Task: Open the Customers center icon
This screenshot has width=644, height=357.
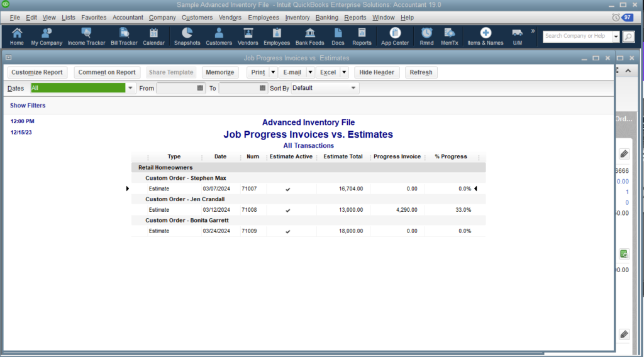Action: click(x=218, y=36)
